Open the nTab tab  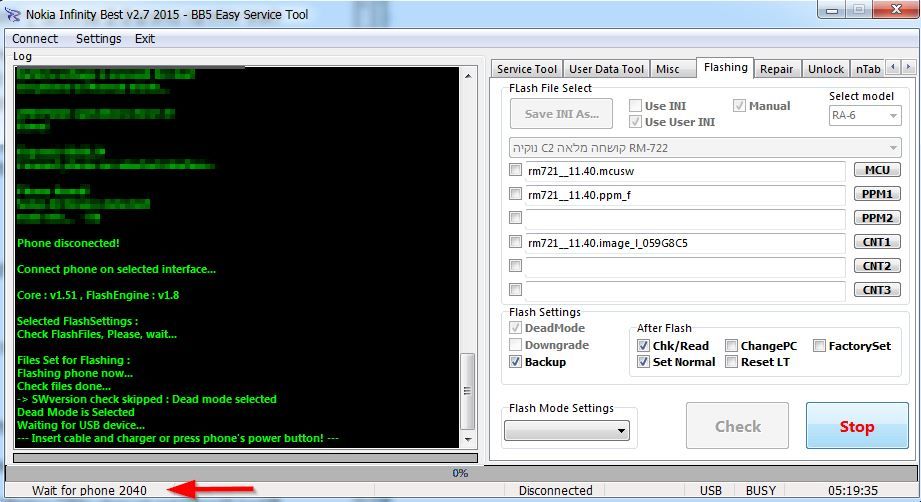[x=868, y=69]
